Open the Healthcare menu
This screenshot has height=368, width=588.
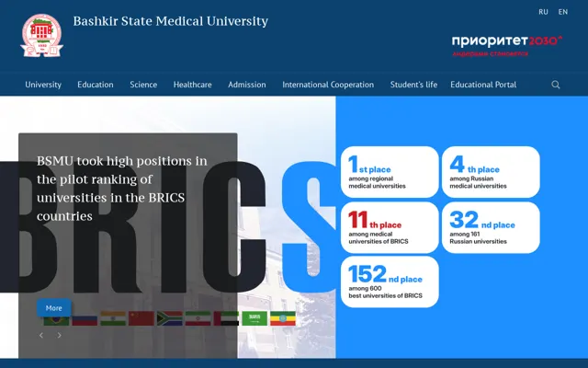[192, 85]
